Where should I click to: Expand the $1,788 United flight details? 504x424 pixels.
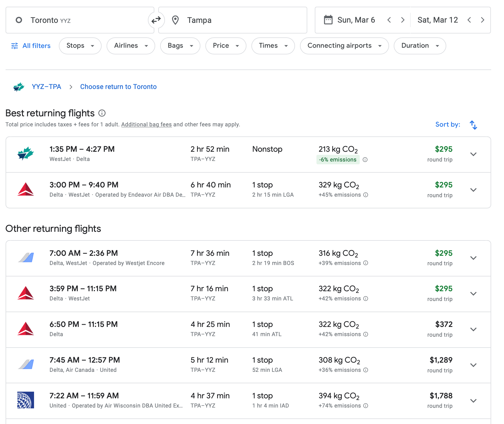tap(473, 401)
